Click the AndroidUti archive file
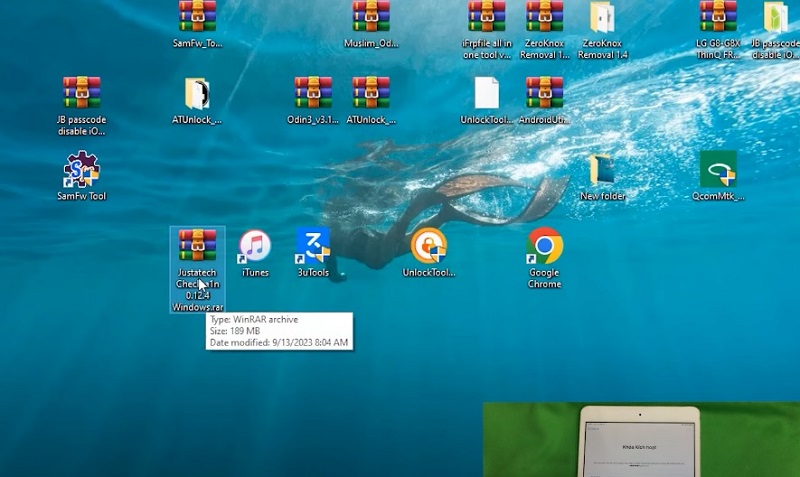 (x=545, y=93)
